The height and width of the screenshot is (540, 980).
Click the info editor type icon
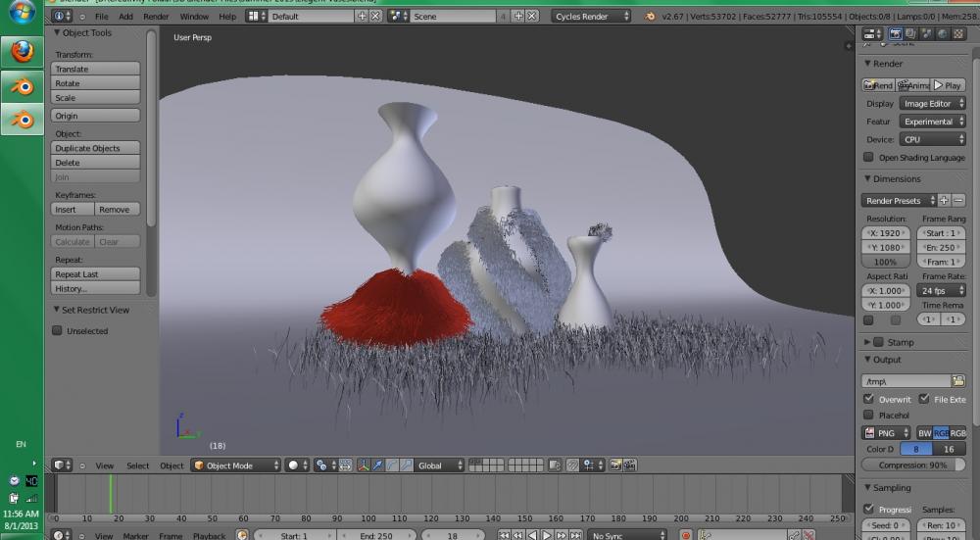[63, 17]
